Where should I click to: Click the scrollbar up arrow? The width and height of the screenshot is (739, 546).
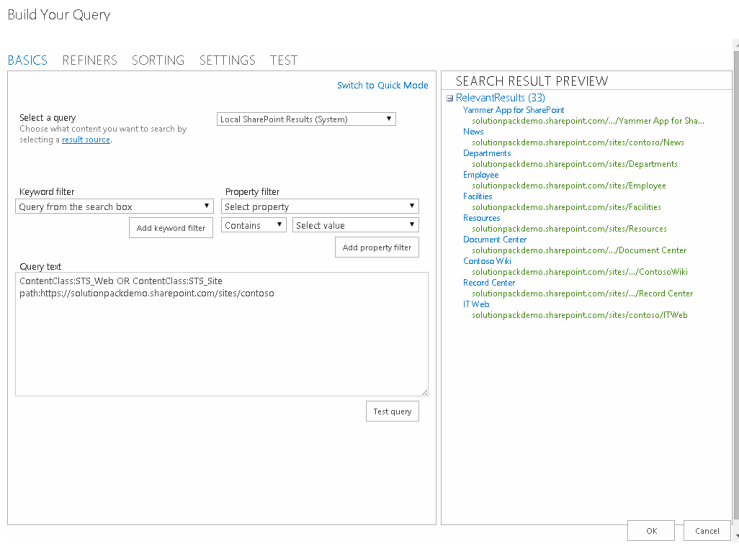[736, 44]
